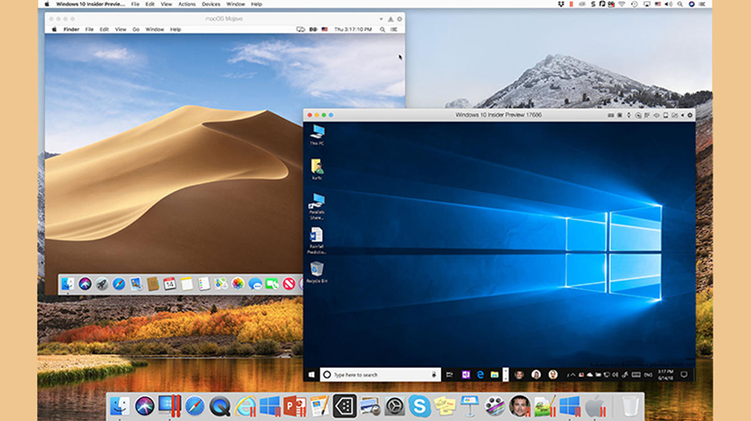Click the first People contact on Windows taskbar
Screen dimensions: 751x421
(x=519, y=375)
